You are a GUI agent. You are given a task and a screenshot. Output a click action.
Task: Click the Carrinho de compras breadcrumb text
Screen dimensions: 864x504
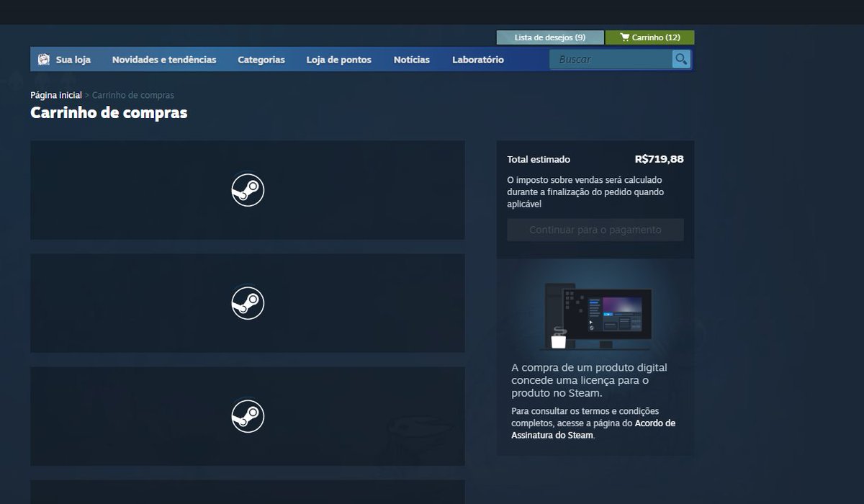(x=133, y=95)
